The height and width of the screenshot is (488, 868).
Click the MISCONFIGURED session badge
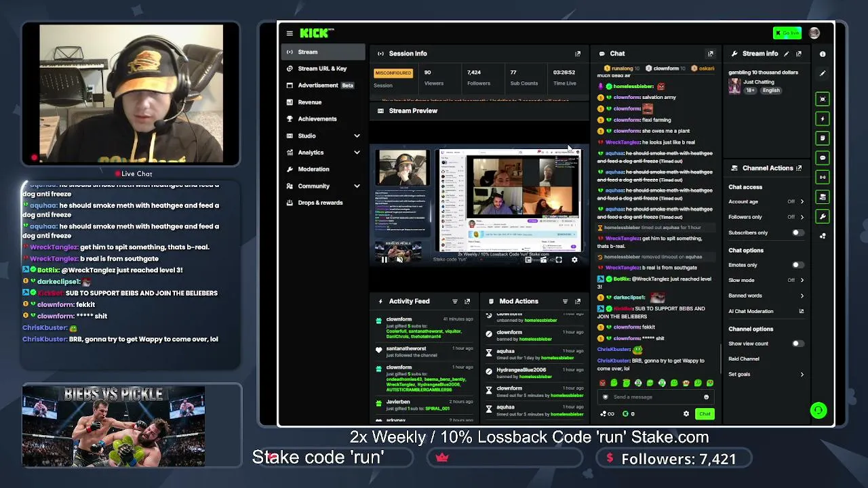[x=393, y=73]
